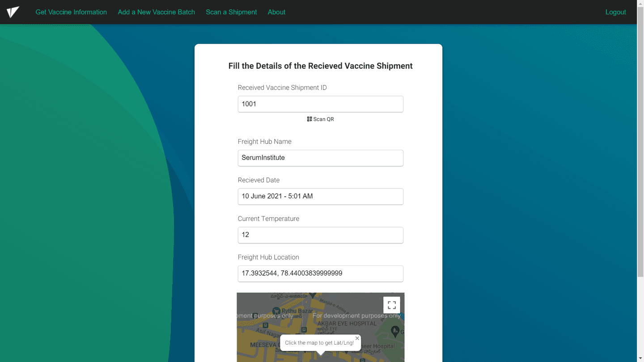Toggle map fullscreen view
The image size is (644, 362).
pyautogui.click(x=392, y=305)
